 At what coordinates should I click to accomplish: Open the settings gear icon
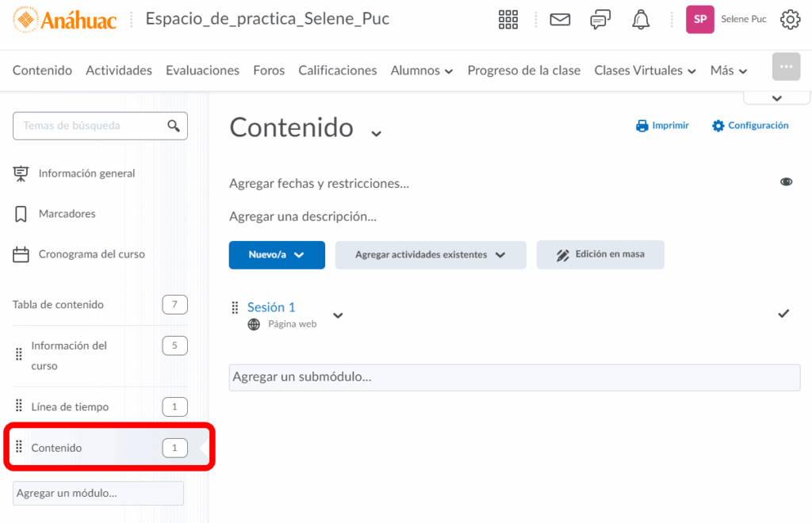790,20
